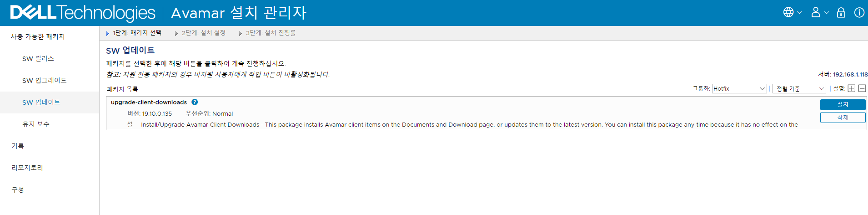Screen dimensions: 868x215
Task: Open 기록 in the sidebar
Action: [x=18, y=146]
